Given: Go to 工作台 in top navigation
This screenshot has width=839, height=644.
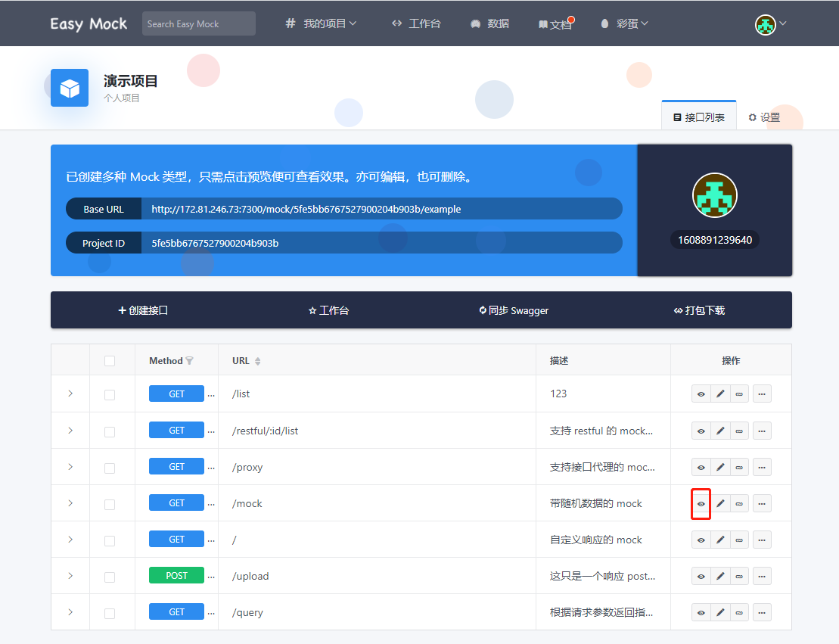Looking at the screenshot, I should (x=416, y=23).
